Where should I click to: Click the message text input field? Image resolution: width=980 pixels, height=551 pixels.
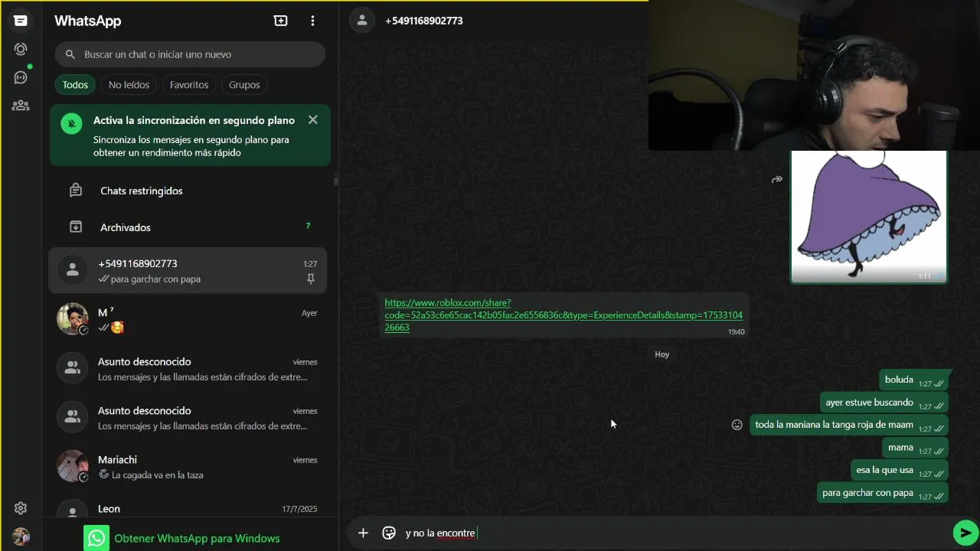click(x=674, y=533)
